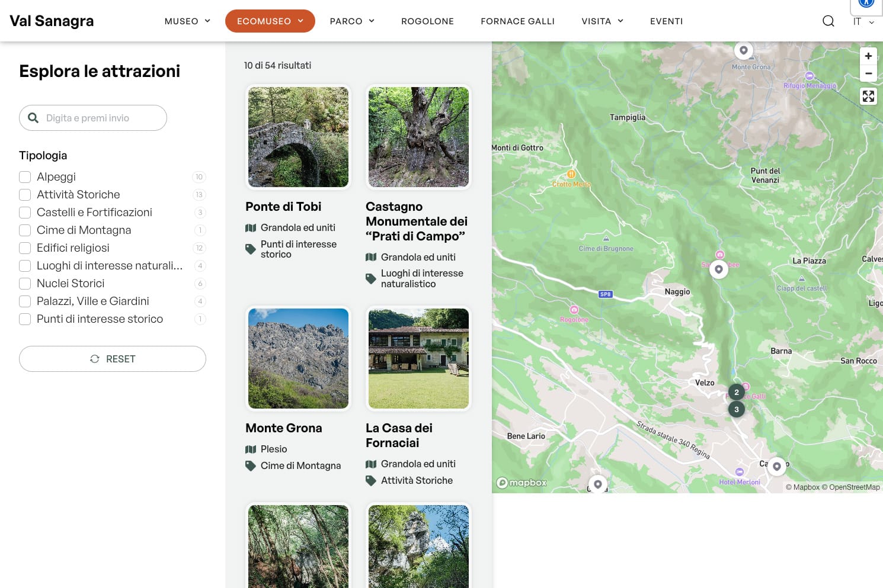Viewport: 883px width, 588px height.
Task: Expand the Museo dropdown menu
Action: point(187,21)
